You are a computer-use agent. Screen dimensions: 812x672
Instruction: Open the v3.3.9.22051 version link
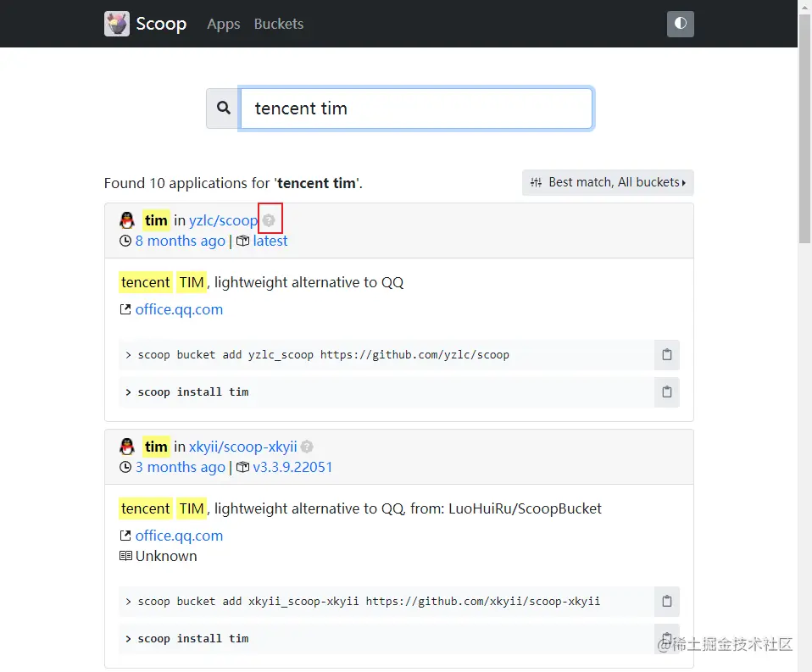click(292, 467)
